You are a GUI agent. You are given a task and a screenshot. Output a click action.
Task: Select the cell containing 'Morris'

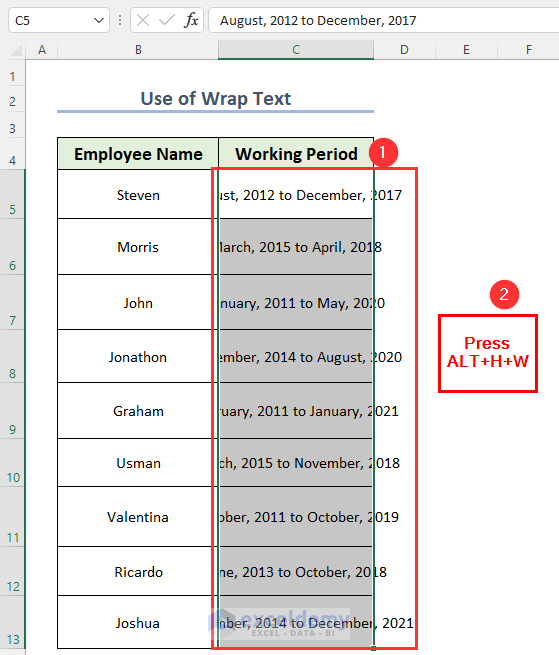pyautogui.click(x=138, y=246)
